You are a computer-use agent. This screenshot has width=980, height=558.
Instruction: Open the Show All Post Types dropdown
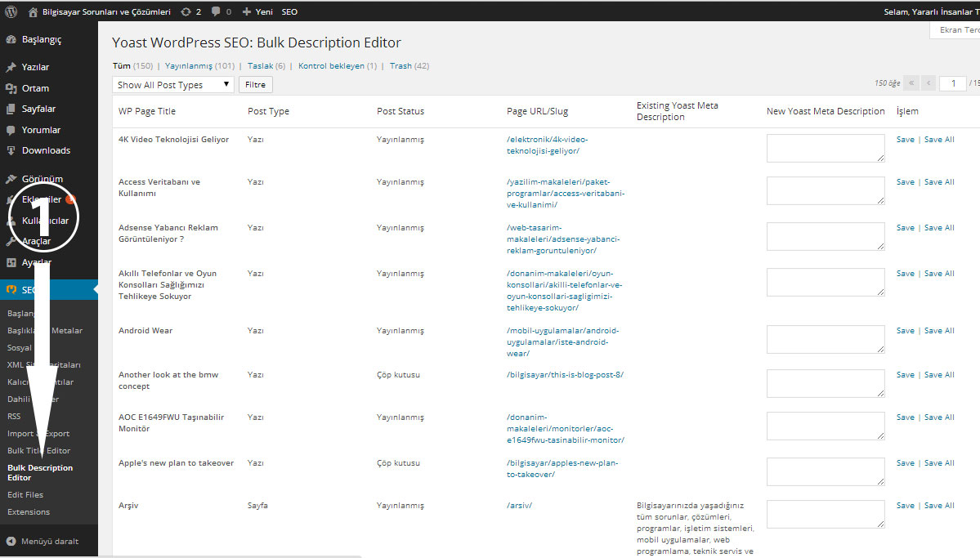[x=173, y=84]
